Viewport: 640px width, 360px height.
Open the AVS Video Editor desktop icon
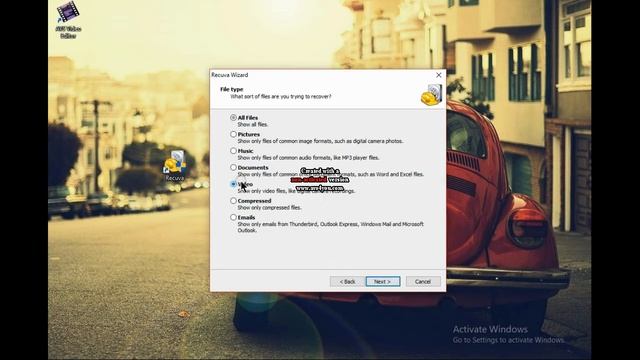click(68, 20)
